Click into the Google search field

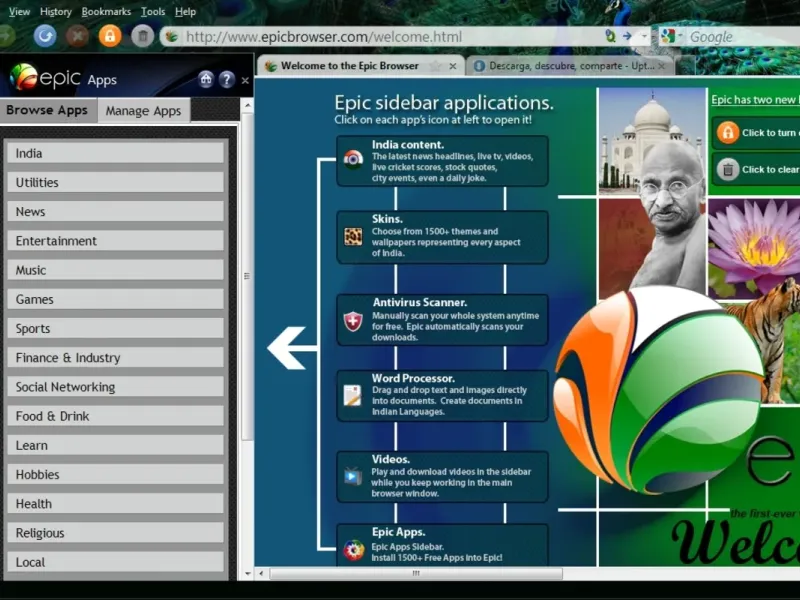pos(744,37)
